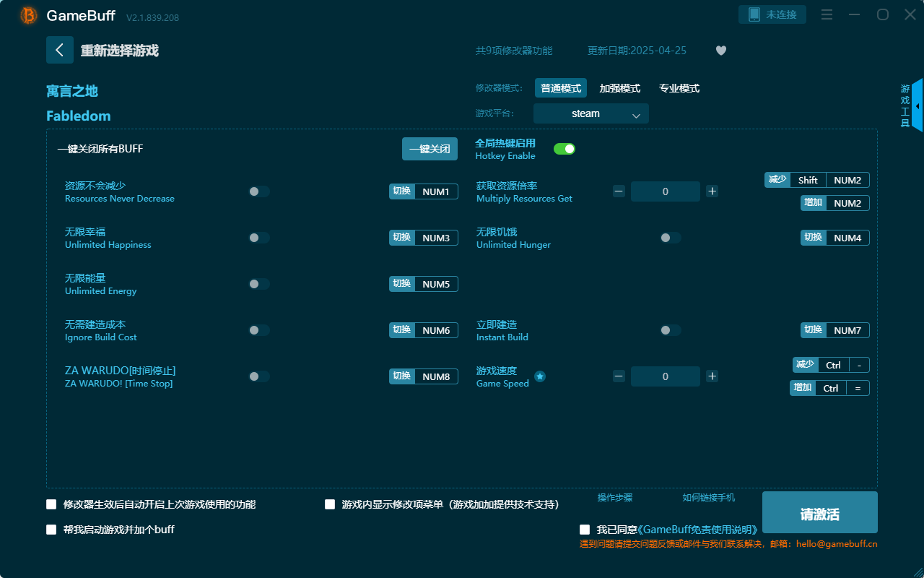Increase the Game Speed value

[712, 376]
